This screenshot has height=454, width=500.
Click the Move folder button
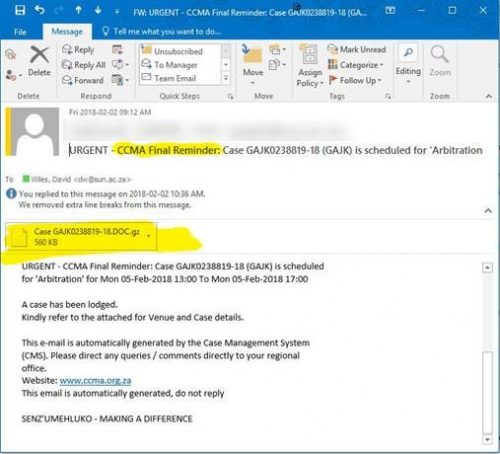[253, 63]
